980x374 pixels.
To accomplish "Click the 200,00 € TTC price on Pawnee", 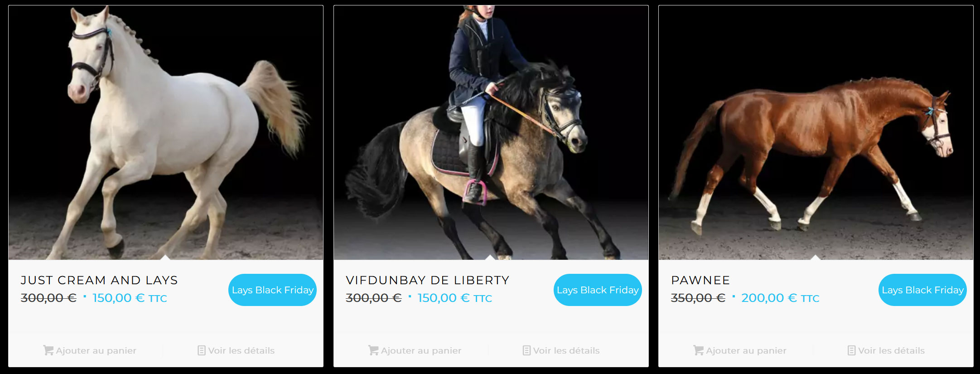I will click(780, 298).
